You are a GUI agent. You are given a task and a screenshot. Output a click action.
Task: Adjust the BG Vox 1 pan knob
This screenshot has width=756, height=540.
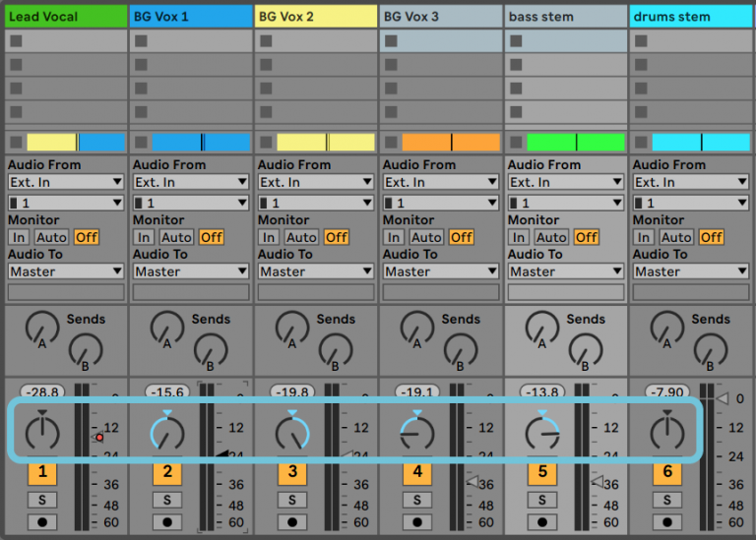click(x=167, y=433)
